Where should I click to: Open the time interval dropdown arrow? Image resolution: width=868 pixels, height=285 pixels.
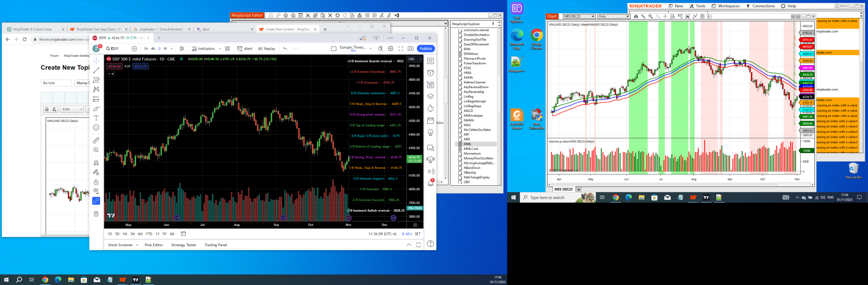point(172,48)
